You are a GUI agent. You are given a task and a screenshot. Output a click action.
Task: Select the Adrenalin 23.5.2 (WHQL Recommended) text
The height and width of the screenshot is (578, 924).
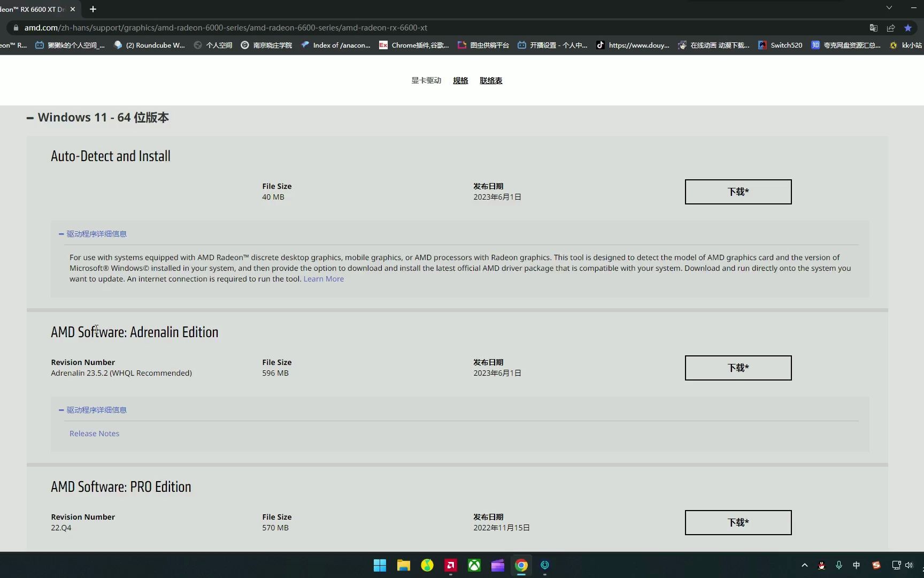[121, 373]
